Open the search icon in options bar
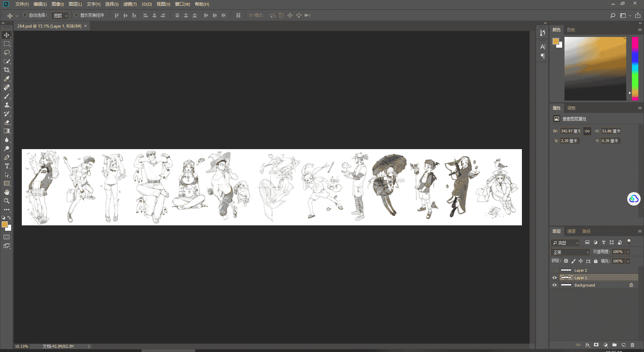This screenshot has height=352, width=644. tap(612, 15)
